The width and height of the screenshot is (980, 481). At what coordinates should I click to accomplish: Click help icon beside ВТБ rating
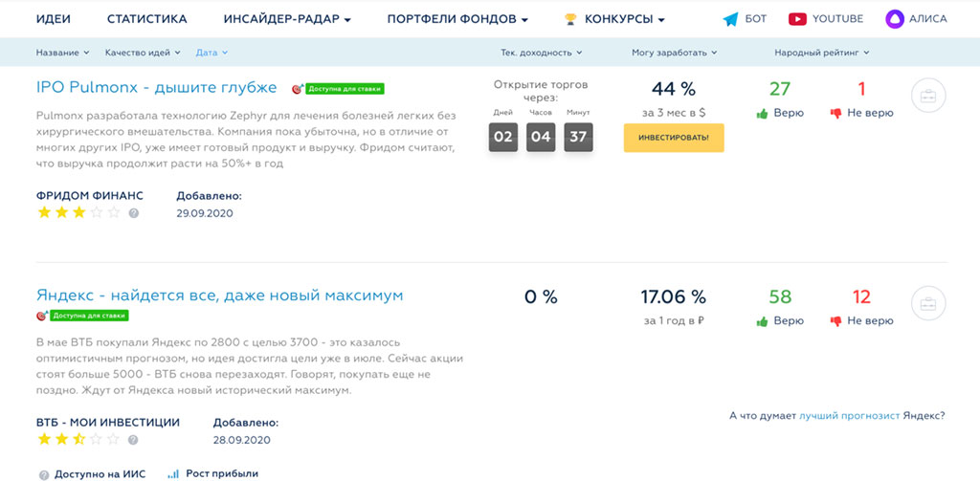134,440
